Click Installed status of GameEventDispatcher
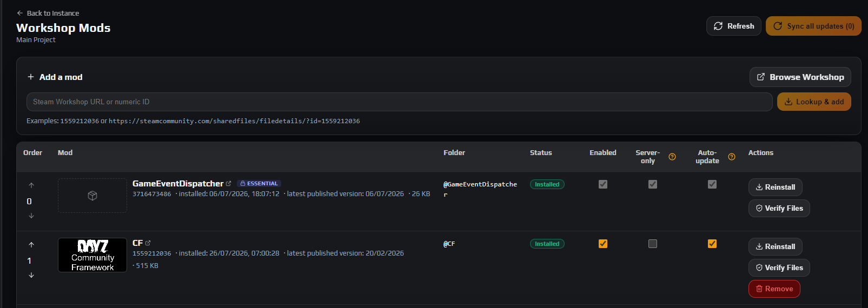 pos(547,184)
